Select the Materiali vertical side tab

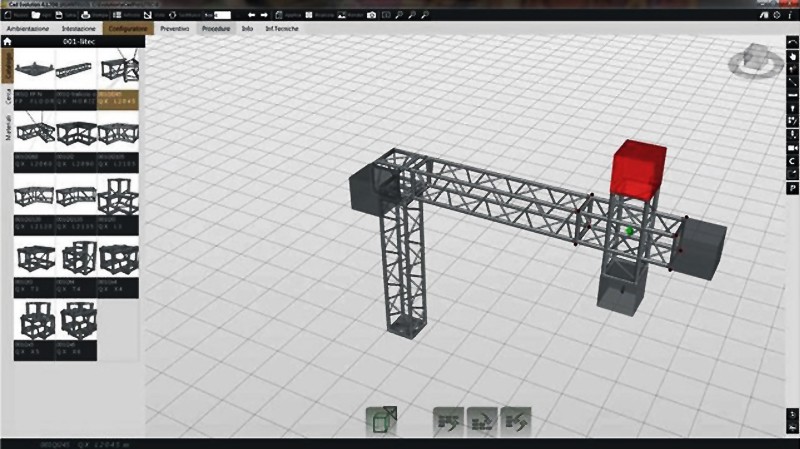point(8,133)
